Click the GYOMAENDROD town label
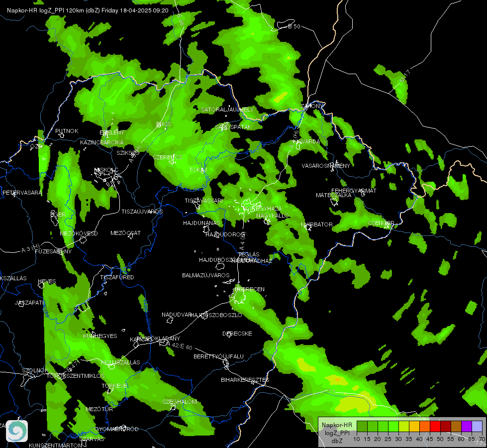Image resolution: width=487 pixels, height=448 pixels. [x=116, y=430]
